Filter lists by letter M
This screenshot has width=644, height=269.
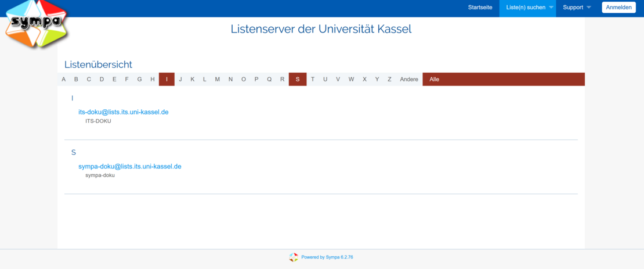tap(217, 80)
